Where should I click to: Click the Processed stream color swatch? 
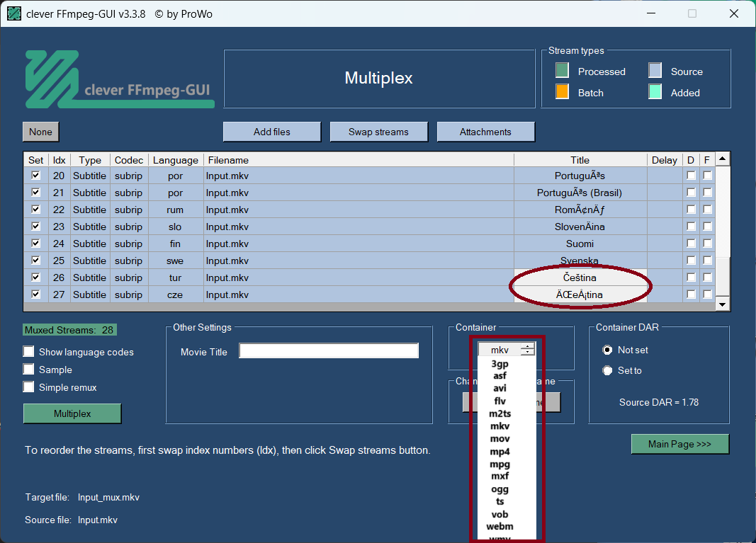[x=562, y=70]
